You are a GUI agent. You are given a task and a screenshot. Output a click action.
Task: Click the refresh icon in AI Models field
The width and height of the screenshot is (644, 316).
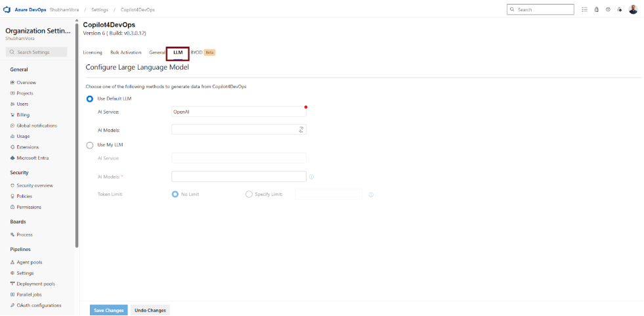[301, 130]
